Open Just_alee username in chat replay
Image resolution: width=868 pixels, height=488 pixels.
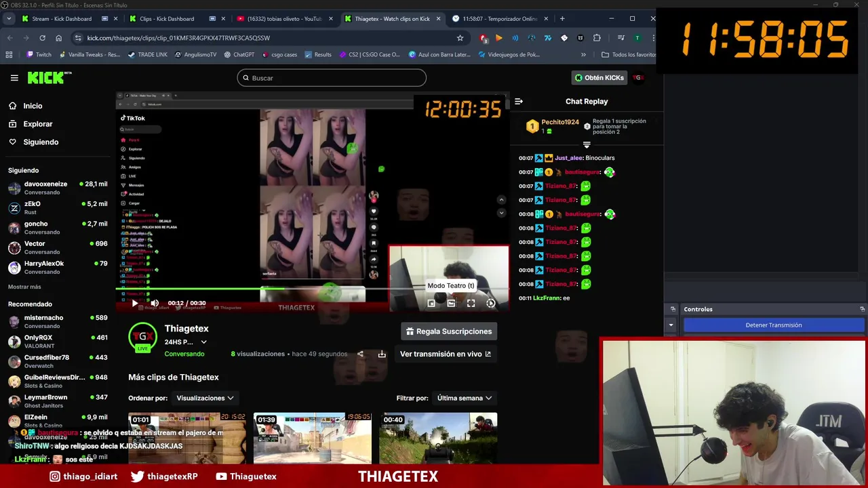(x=568, y=158)
